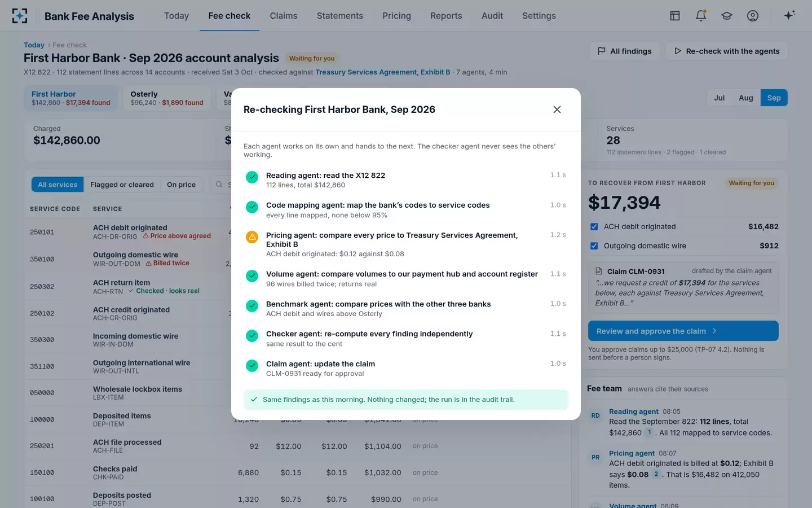Viewport: 812px width, 508px height.
Task: Select the ACH file processed row
Action: pyautogui.click(x=297, y=446)
